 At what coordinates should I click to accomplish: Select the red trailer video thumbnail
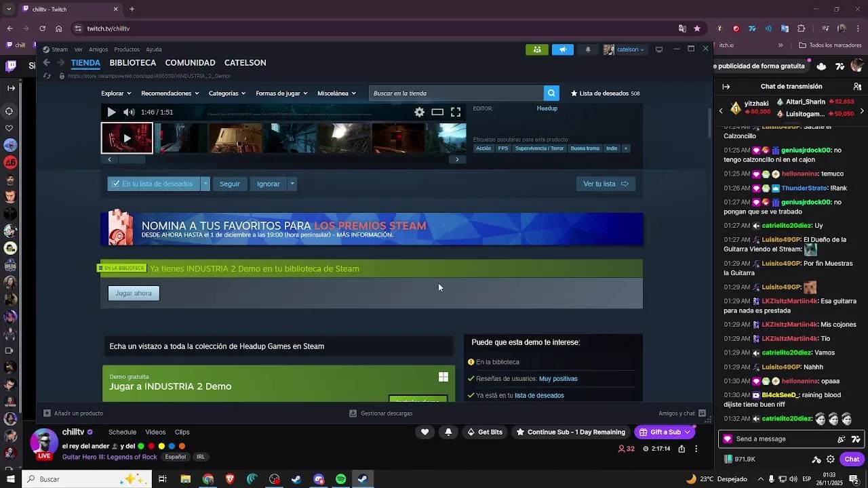[x=127, y=138]
